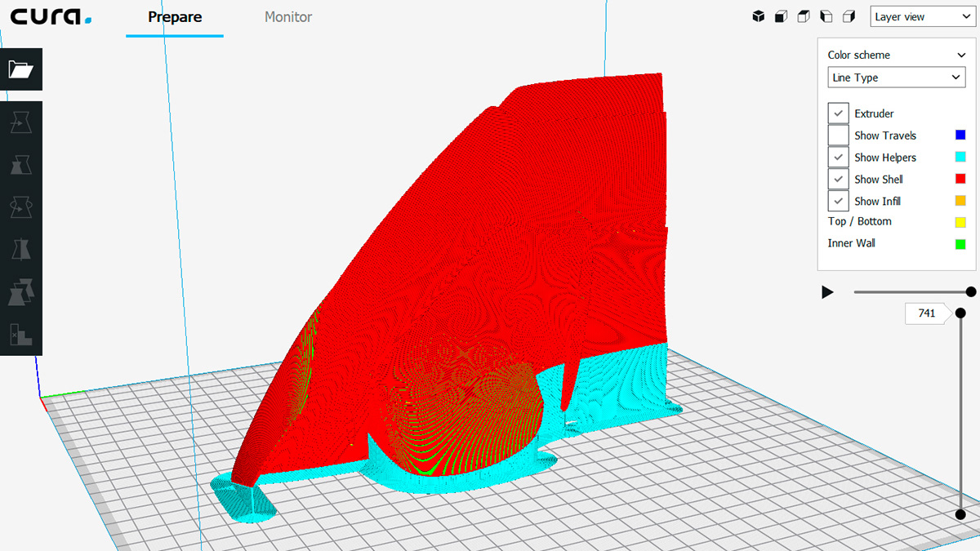This screenshot has height=551, width=980.
Task: Switch to 3D perspective camera view icon
Action: (758, 16)
